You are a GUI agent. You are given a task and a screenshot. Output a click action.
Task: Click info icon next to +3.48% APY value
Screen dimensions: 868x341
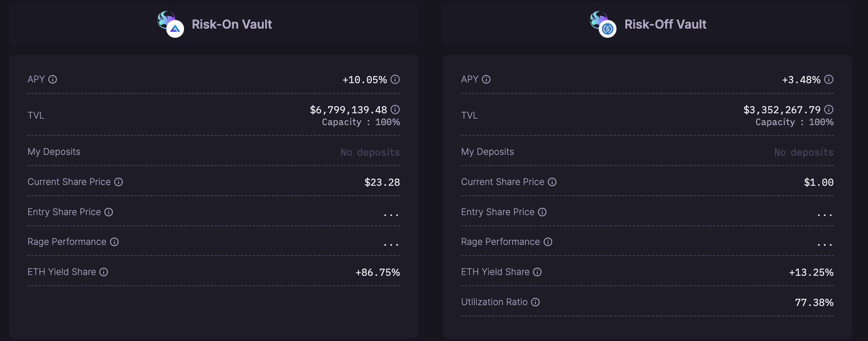click(x=829, y=79)
